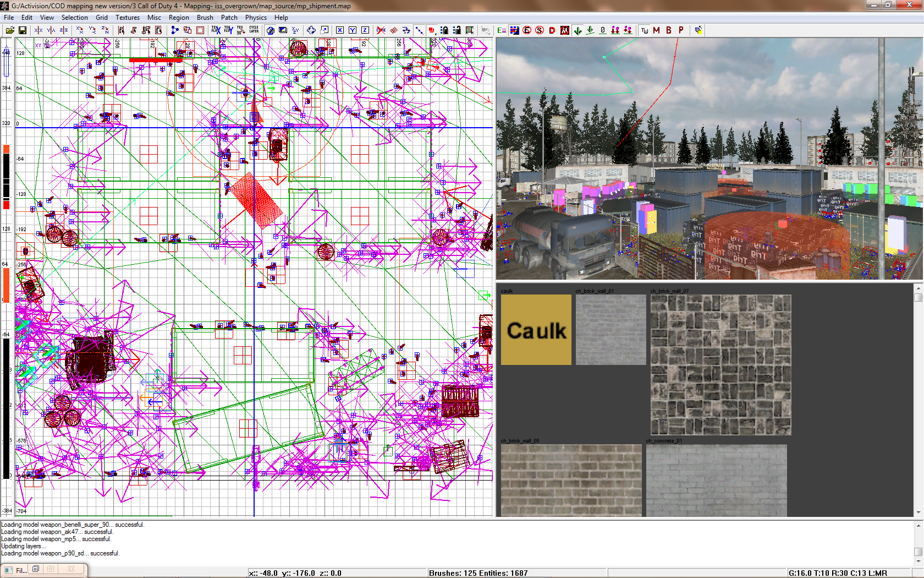The width and height of the screenshot is (924, 578).
Task: Open the Grid menu
Action: [x=102, y=18]
